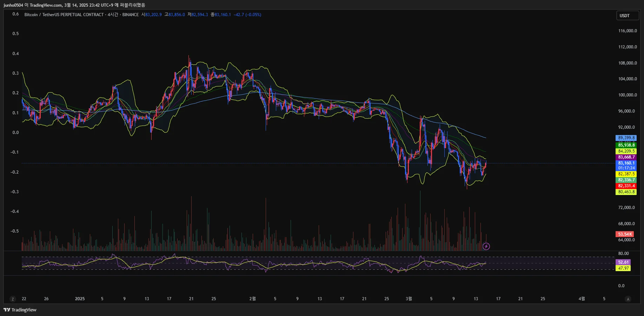Click the purple 83,668.7 price tag
The width and height of the screenshot is (644, 316).
(626, 157)
